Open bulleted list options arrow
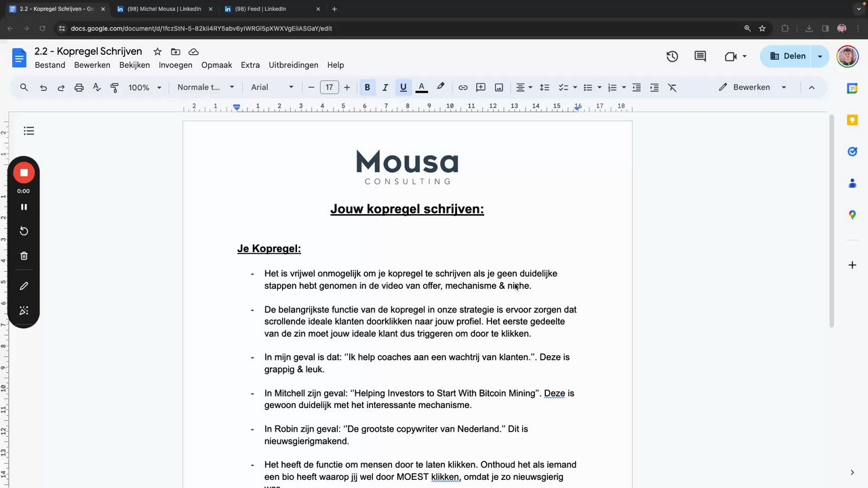 tap(599, 87)
